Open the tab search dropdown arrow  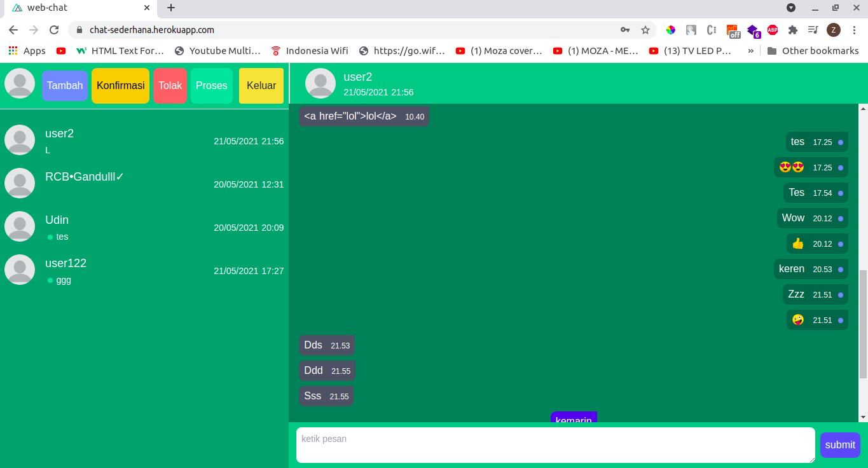pos(791,8)
